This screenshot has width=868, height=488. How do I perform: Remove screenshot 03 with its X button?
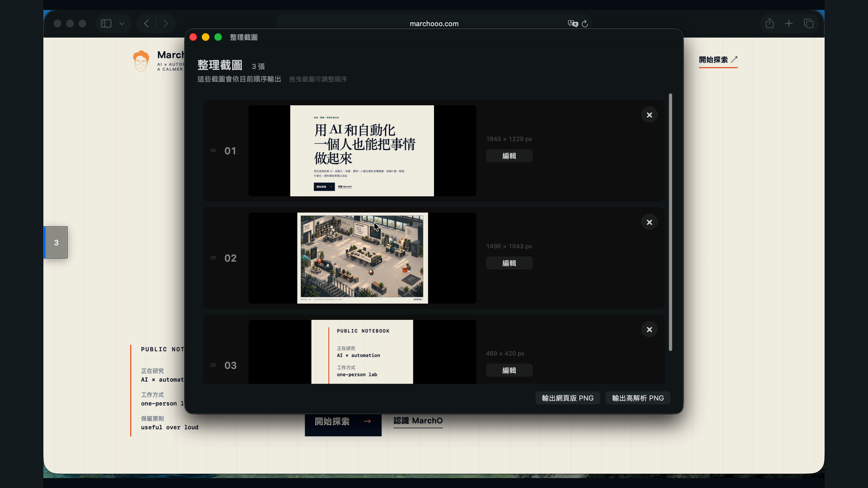pos(649,329)
